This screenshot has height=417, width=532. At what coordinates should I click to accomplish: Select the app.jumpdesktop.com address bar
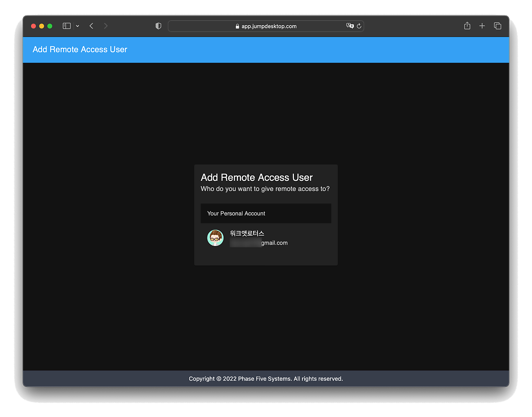[x=266, y=26]
